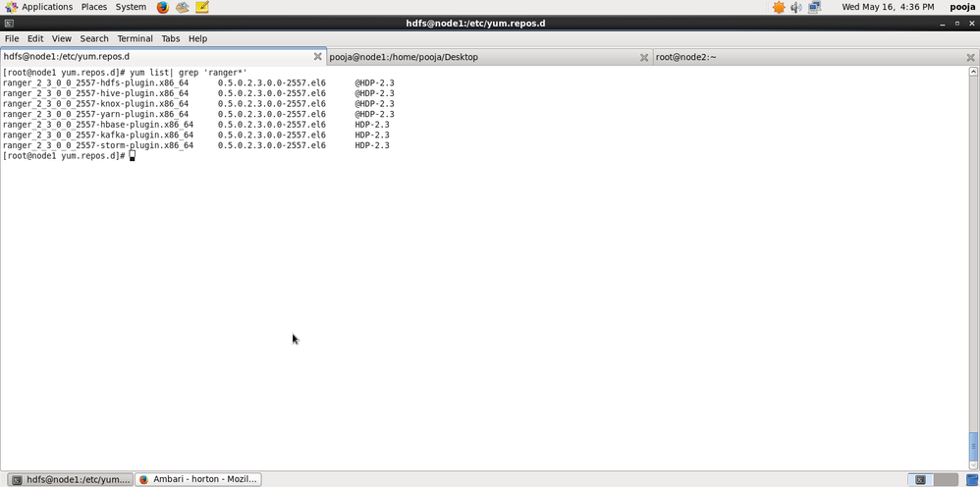
Task: Switch to Ambari Mozilla taskbar window
Action: (198, 479)
